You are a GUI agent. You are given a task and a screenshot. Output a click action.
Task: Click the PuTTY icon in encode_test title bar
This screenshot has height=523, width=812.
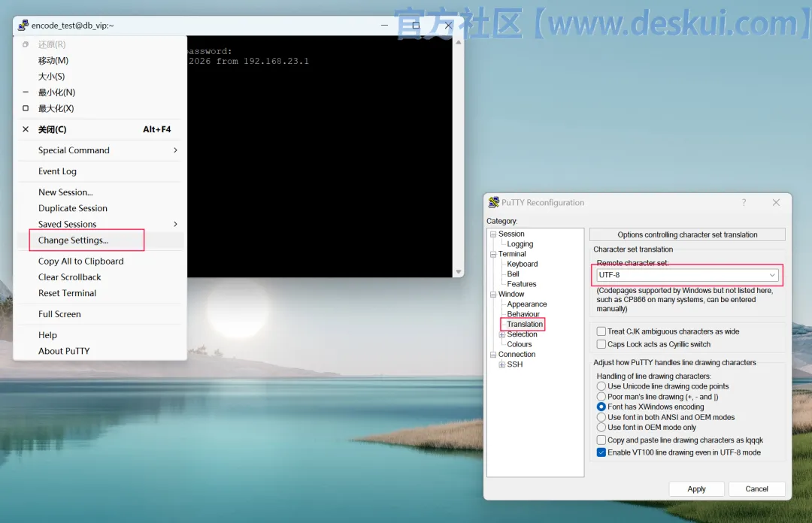[23, 25]
